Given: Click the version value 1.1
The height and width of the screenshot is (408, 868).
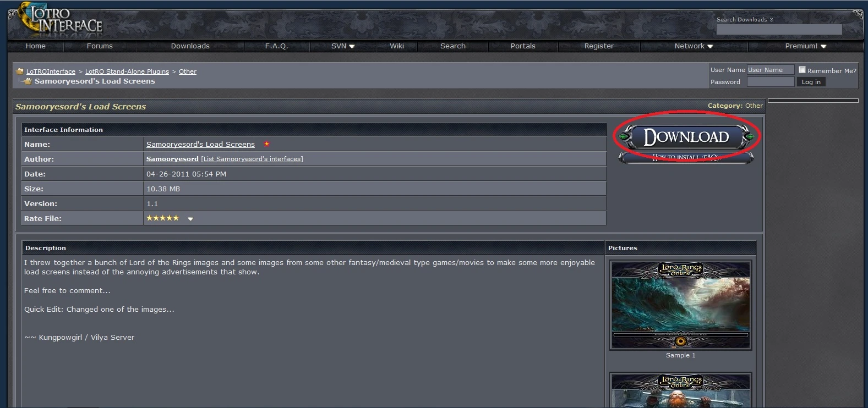Looking at the screenshot, I should (x=152, y=203).
